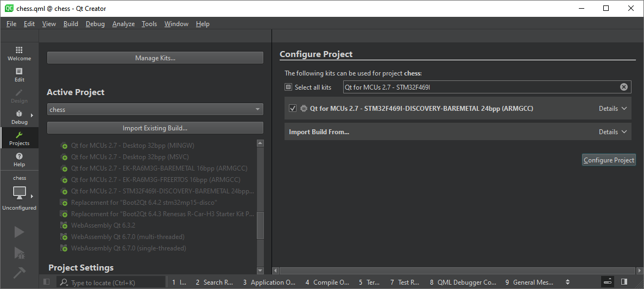Open the Build menu
The image size is (644, 289).
[x=71, y=24]
